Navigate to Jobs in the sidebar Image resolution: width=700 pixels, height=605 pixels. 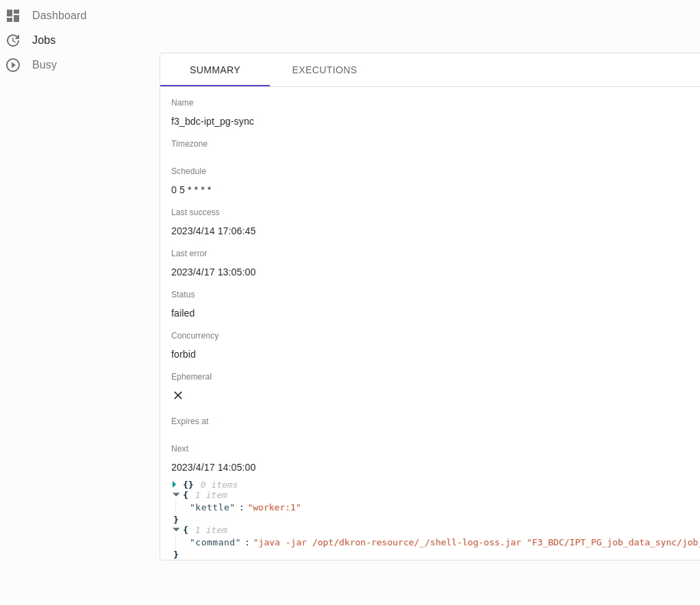(43, 40)
